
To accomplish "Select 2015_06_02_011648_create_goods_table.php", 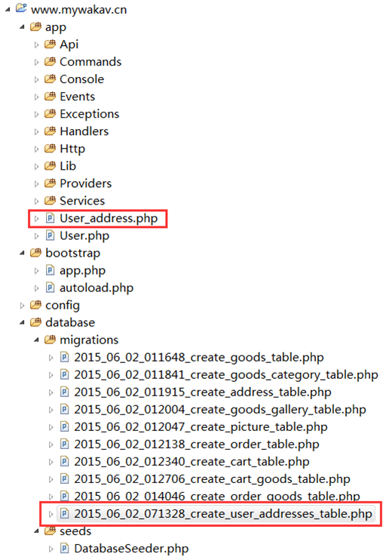I will click(199, 357).
